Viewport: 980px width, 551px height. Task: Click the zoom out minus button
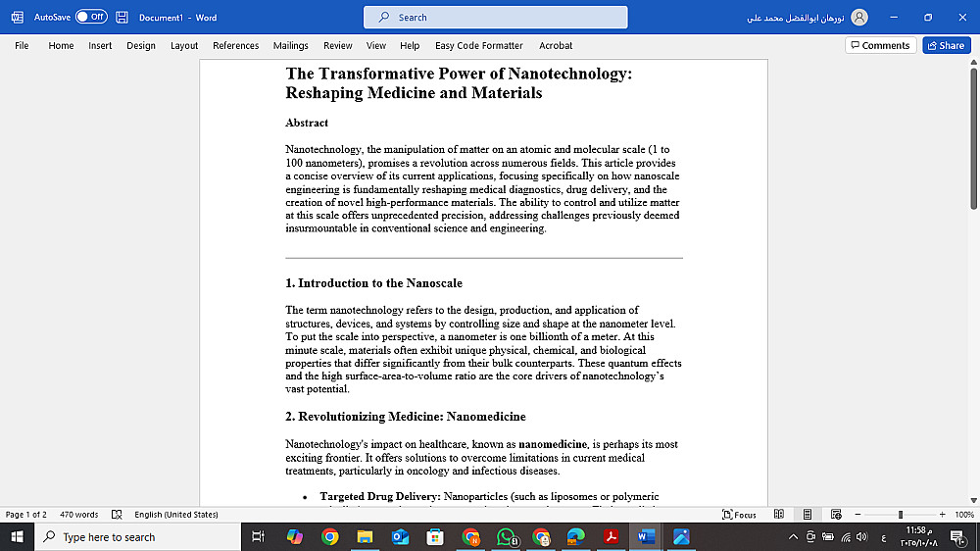coord(858,515)
